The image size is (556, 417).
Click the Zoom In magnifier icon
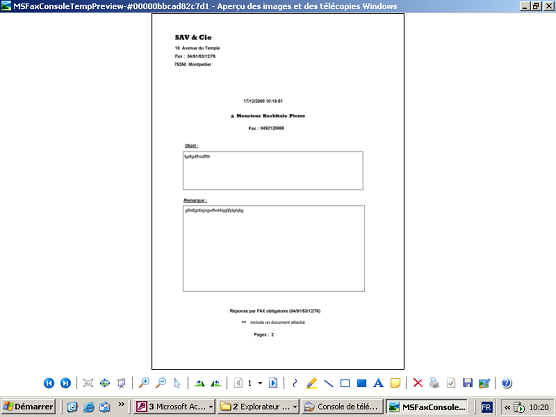[x=144, y=383]
